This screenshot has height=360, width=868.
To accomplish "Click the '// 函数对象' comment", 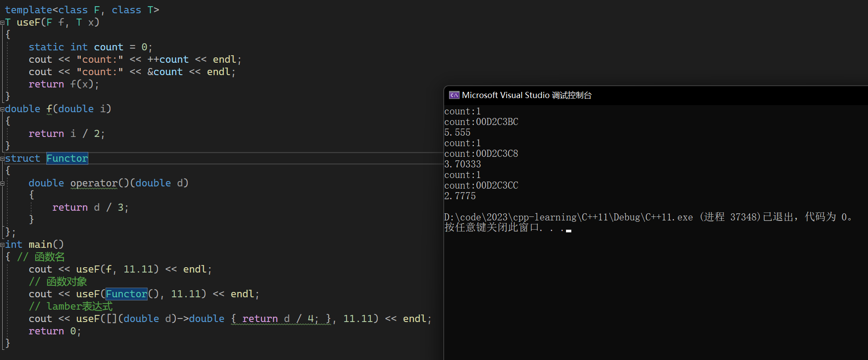I will coord(58,281).
